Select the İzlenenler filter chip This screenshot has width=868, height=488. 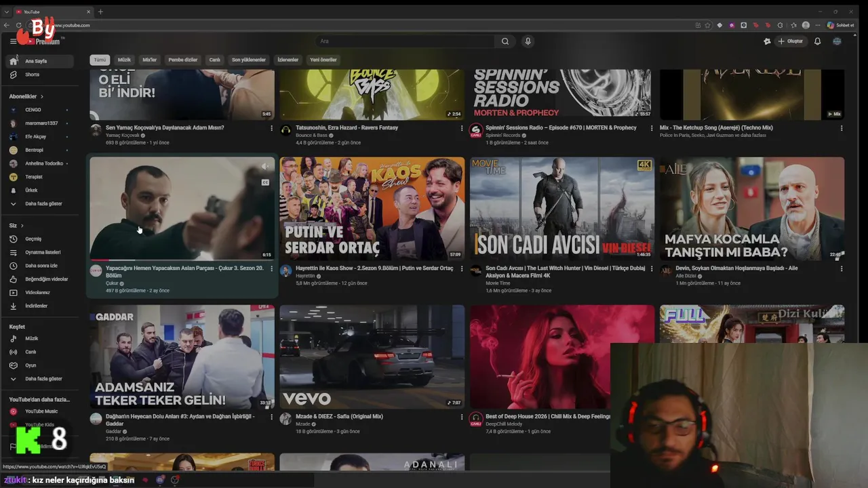tap(288, 60)
